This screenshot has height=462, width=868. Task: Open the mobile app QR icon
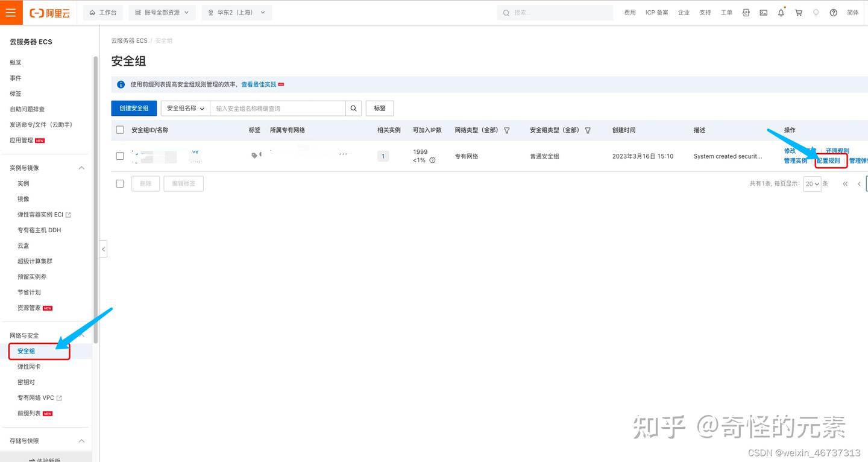point(746,12)
